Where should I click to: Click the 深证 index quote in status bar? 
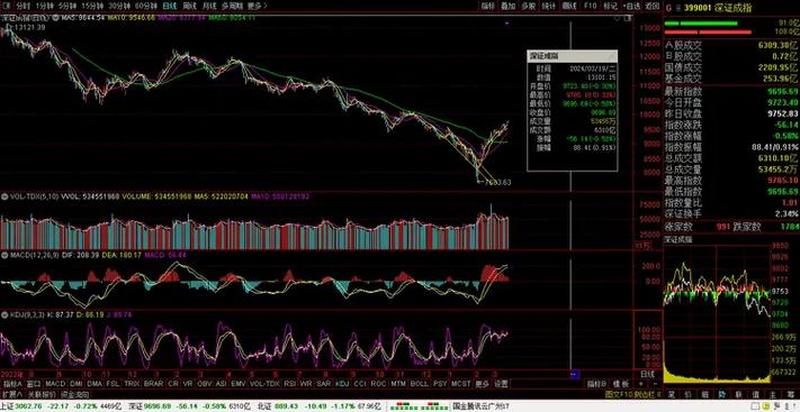point(189,406)
